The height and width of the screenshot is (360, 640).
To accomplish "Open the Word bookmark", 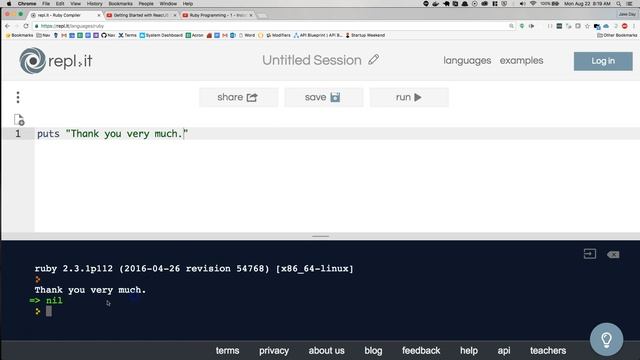I will pos(247,36).
